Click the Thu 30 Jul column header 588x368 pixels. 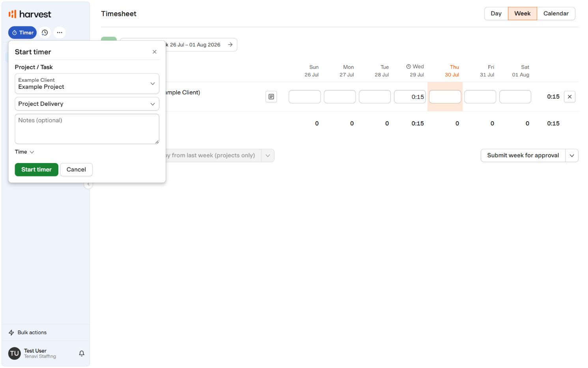(x=452, y=71)
